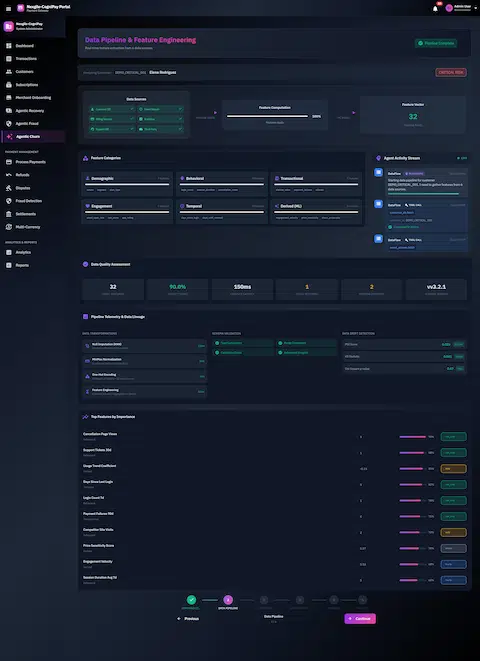Click the Subscriptions sidebar icon

point(9,85)
